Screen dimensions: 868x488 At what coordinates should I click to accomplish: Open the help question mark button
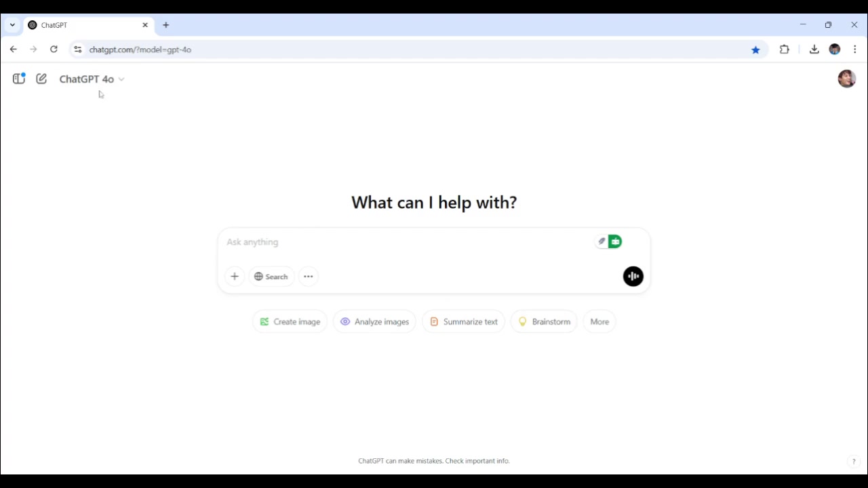click(854, 462)
